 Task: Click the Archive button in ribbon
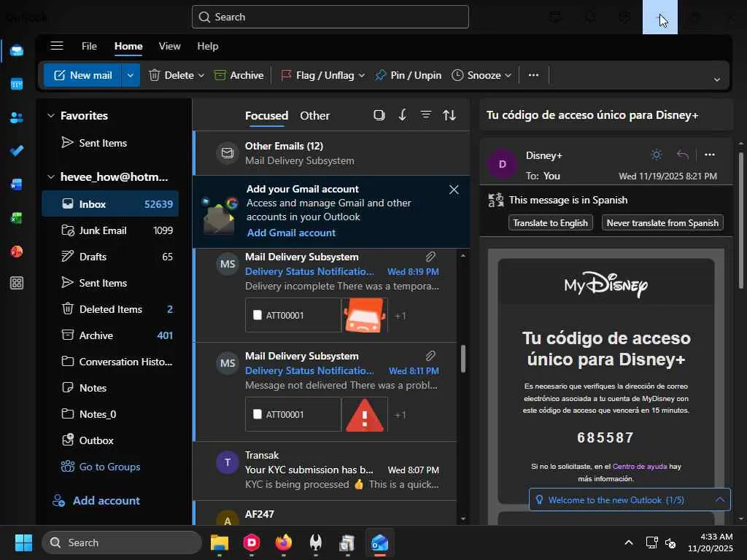coord(239,75)
